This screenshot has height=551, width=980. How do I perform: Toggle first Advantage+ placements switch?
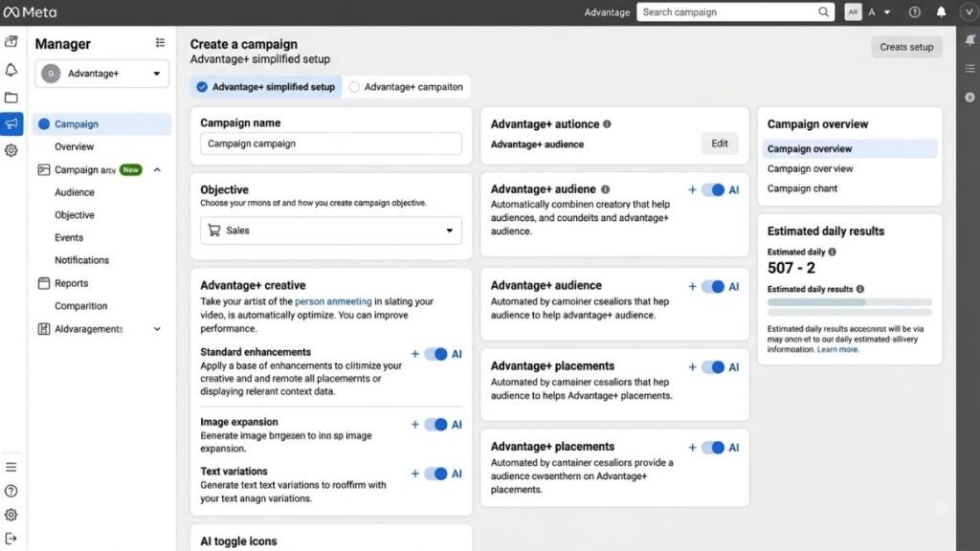click(x=713, y=367)
